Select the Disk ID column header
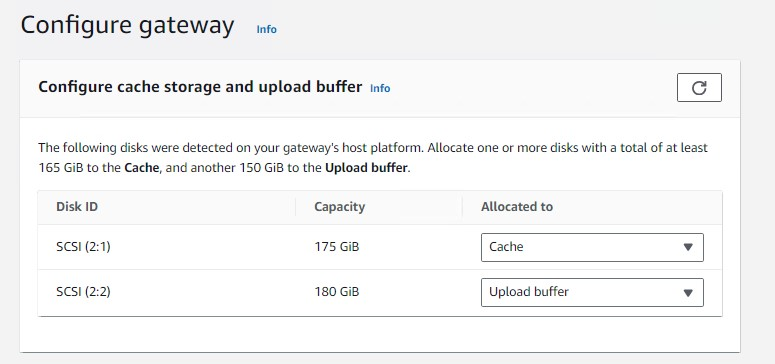 (77, 206)
